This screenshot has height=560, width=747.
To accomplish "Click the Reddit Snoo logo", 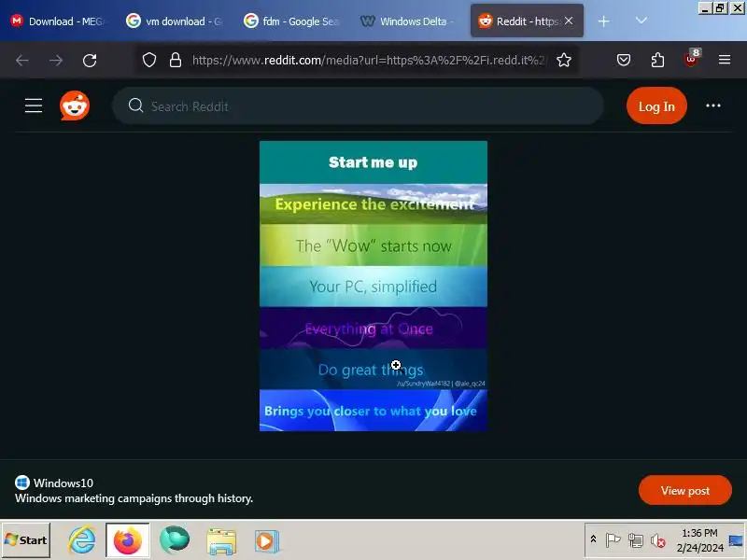I will tap(75, 105).
